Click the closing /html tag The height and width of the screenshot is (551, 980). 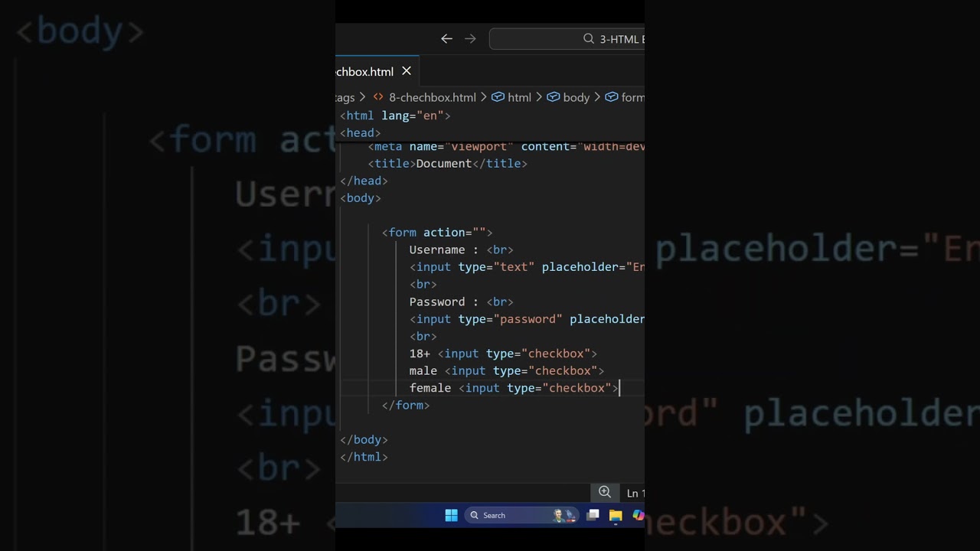(x=364, y=457)
